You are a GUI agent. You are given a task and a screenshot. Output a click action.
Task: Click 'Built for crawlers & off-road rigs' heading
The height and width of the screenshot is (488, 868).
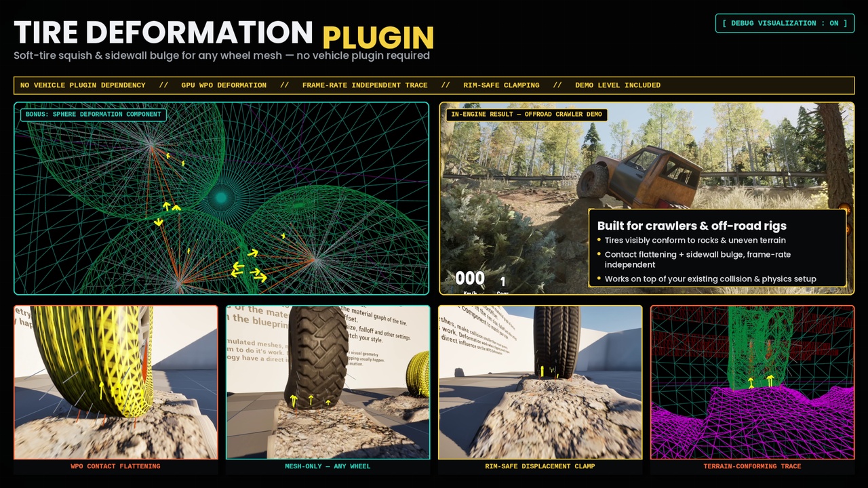pos(692,226)
